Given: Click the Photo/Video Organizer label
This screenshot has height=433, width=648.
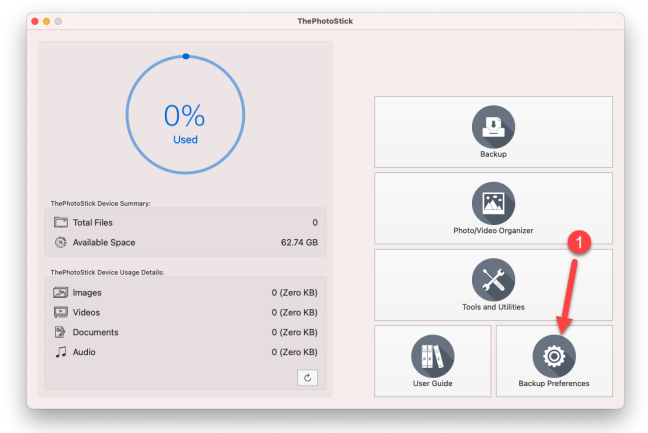Looking at the screenshot, I should pos(493,231).
